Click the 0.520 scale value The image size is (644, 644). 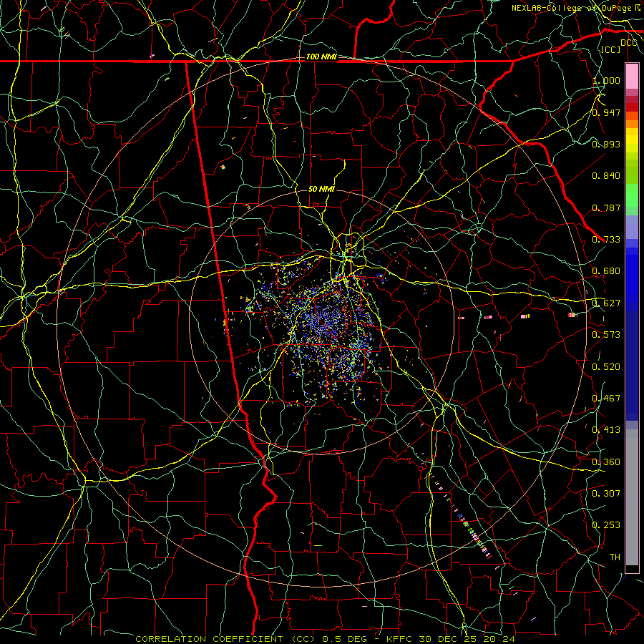(x=606, y=367)
